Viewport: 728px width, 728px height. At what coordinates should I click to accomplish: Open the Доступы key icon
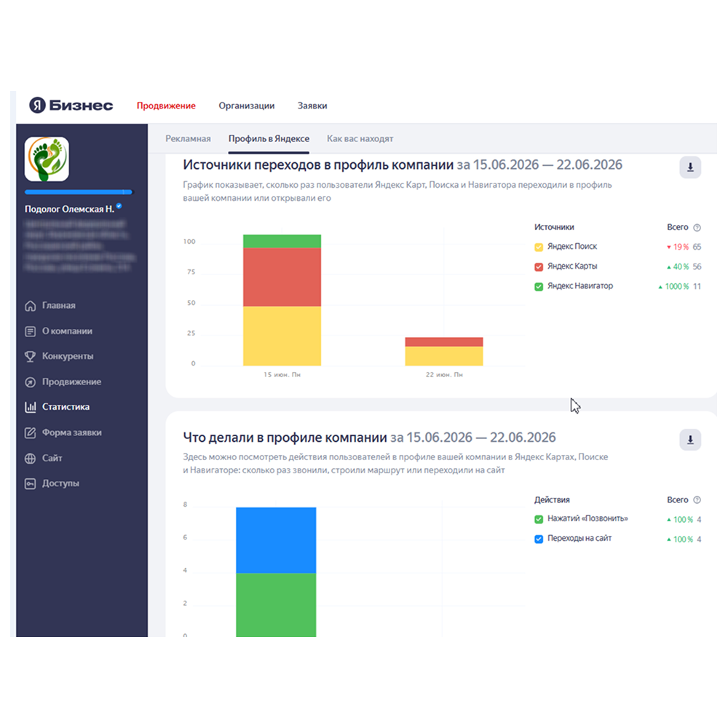pos(30,483)
